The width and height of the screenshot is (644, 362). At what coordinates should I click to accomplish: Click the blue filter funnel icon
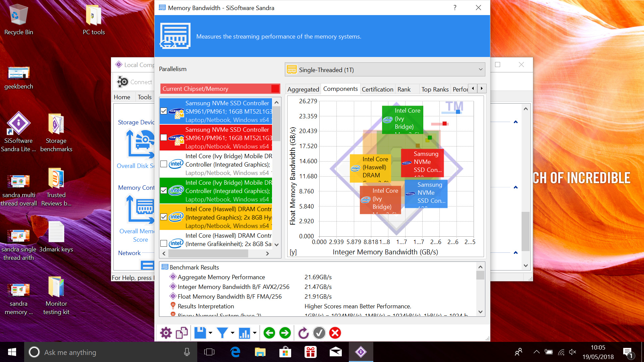[x=222, y=333]
